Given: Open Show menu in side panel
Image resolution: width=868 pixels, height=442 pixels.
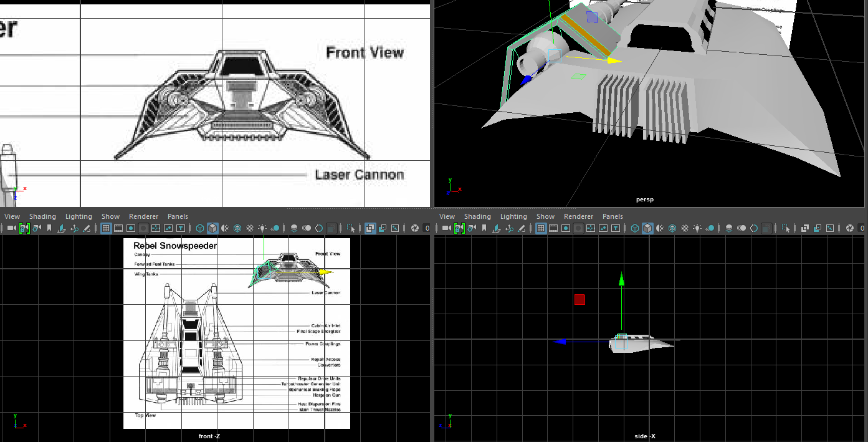Looking at the screenshot, I should click(x=545, y=216).
